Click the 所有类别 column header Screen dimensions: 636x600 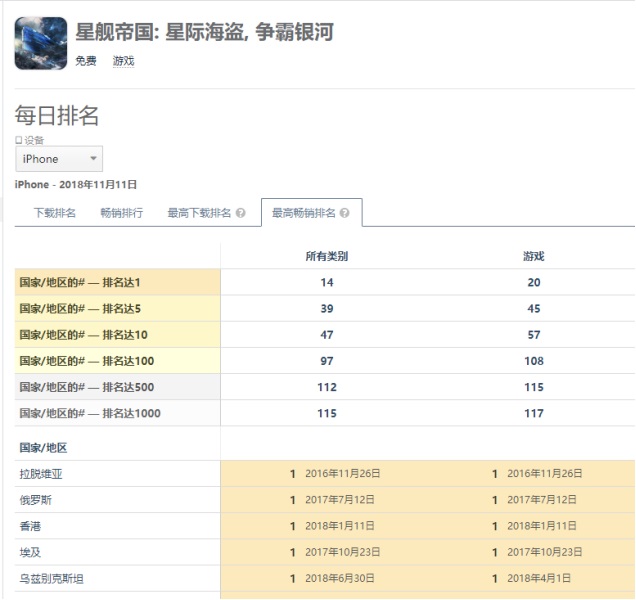pyautogui.click(x=327, y=256)
